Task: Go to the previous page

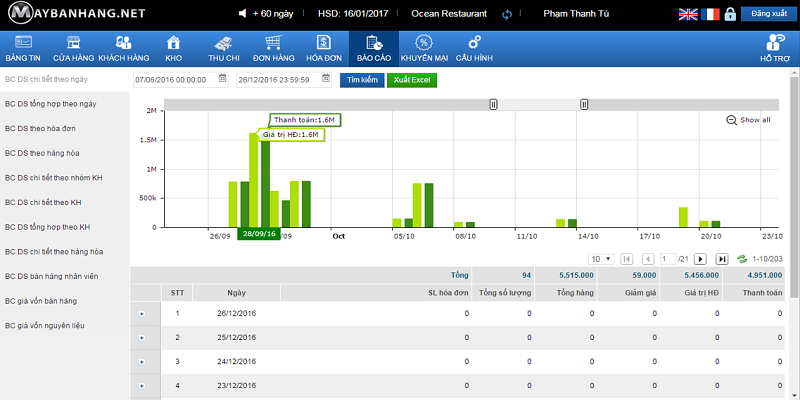Action: 648,259
